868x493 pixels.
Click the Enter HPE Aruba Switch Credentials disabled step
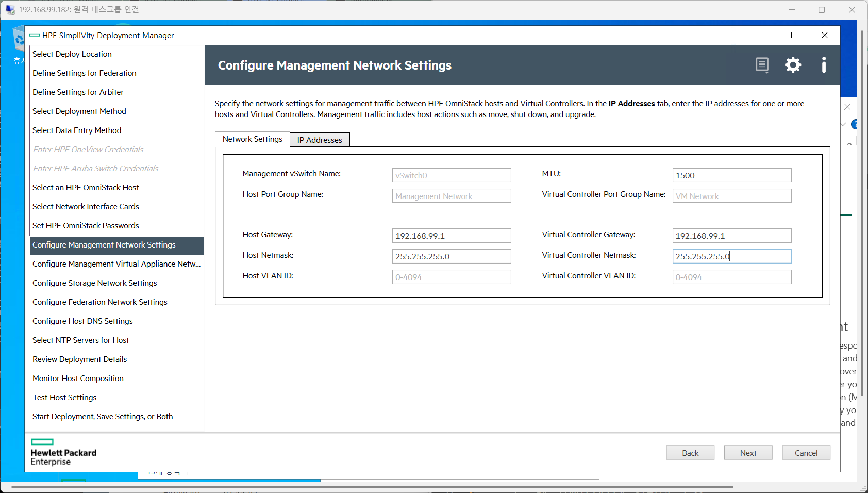pyautogui.click(x=95, y=169)
